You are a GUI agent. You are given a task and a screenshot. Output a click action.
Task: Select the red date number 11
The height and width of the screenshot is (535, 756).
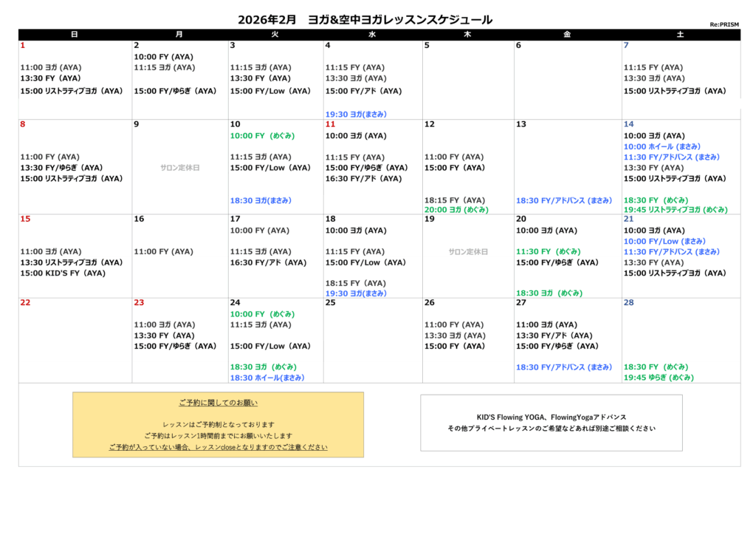click(330, 124)
